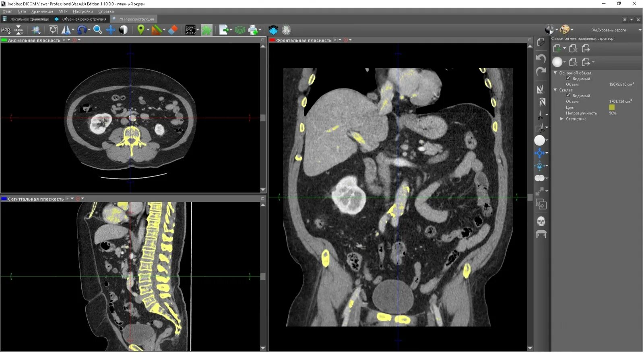Click the sagittal view vertical scrollbar handle
This screenshot has height=353, width=644.
(x=263, y=276)
